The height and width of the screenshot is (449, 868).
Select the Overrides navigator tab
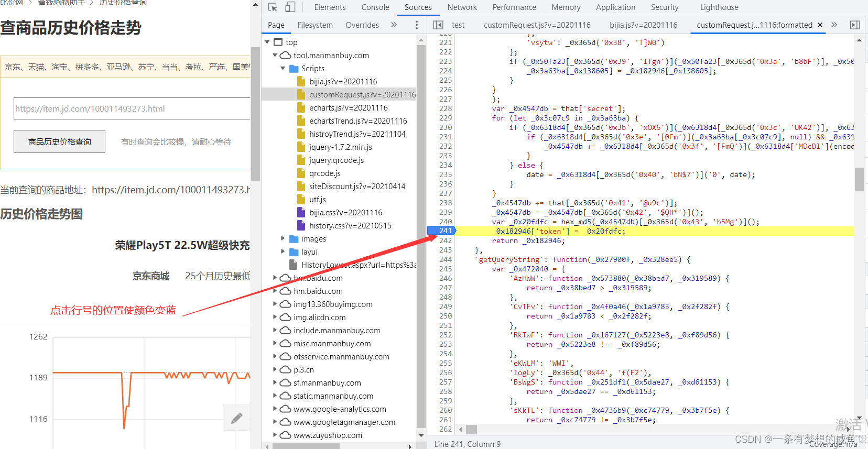362,25
